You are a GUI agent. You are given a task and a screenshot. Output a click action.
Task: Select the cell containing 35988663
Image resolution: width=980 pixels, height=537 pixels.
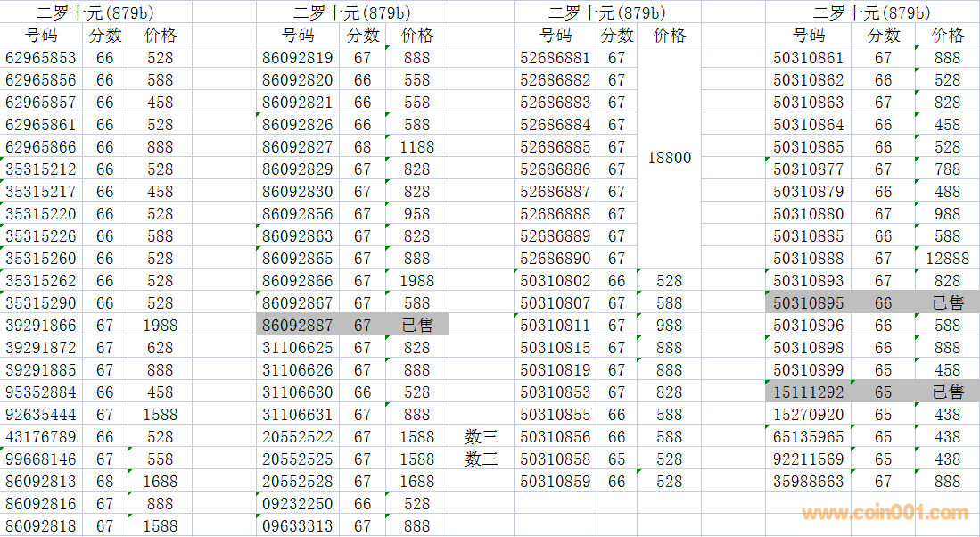pyautogui.click(x=808, y=481)
